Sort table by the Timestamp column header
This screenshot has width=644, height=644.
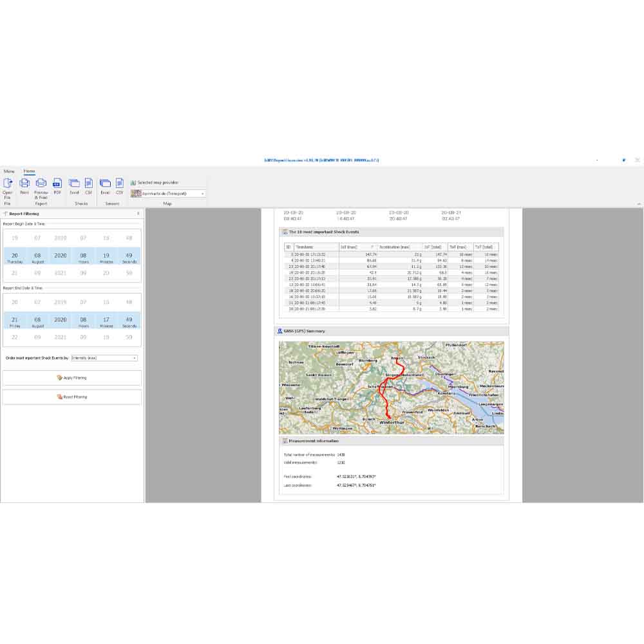click(x=316, y=247)
